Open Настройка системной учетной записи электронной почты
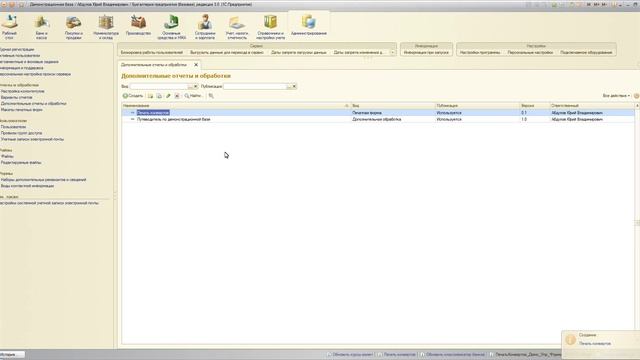This screenshot has height=360, width=640. click(49, 203)
